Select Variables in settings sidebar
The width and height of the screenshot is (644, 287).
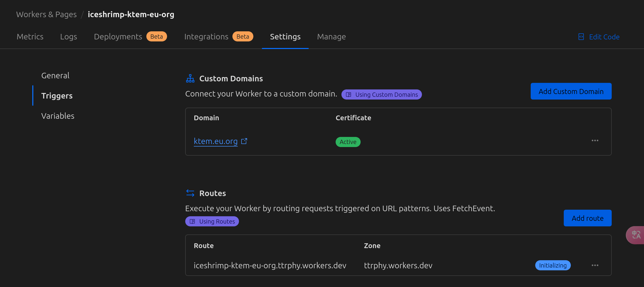58,116
